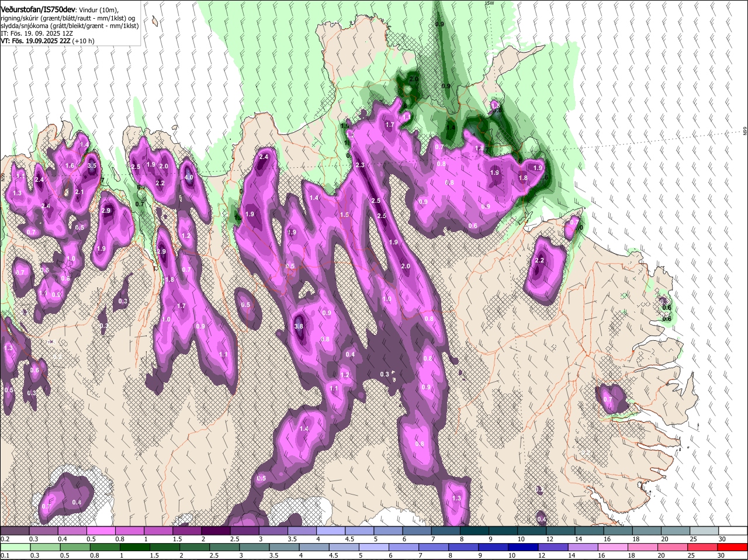
Task: Pick the palest green lower swatch between 0.1 and 0.3
Action: pyautogui.click(x=15, y=547)
